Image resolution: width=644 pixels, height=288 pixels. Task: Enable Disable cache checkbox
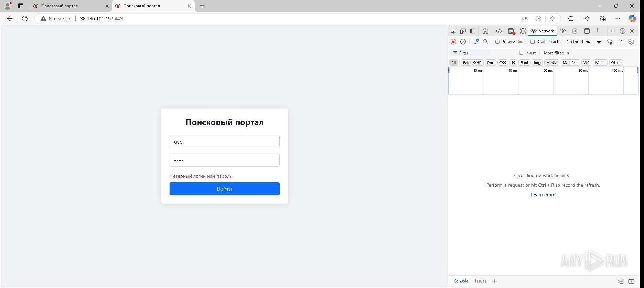533,42
